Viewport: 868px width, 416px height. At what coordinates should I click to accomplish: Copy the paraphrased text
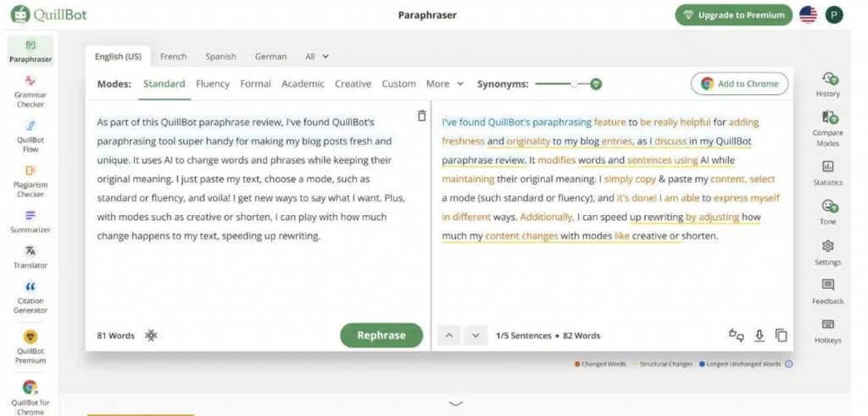tap(781, 336)
